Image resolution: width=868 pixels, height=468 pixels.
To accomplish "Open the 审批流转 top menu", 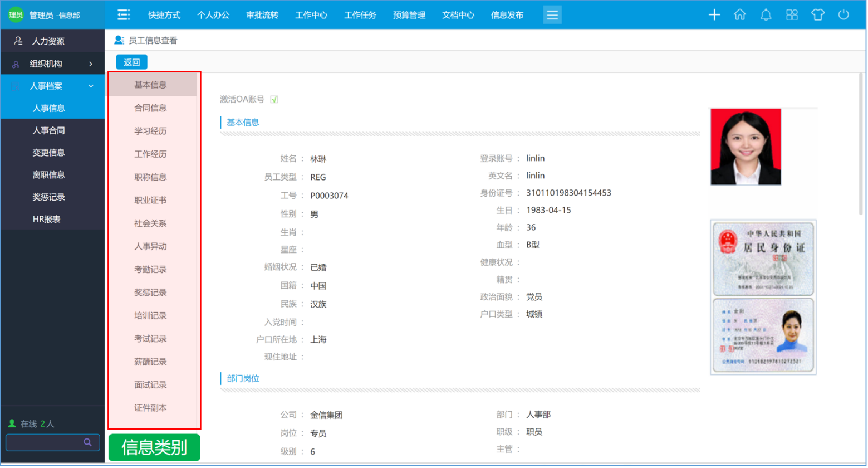I will coord(262,15).
